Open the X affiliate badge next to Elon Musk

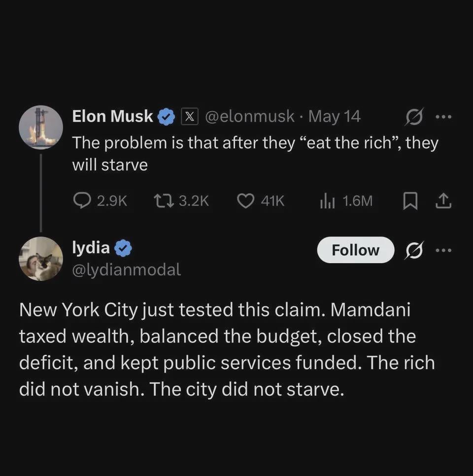[190, 116]
